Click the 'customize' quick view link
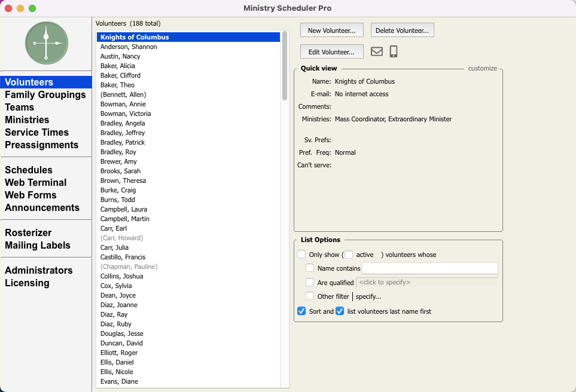Screen dimensions: 576x392 click(x=482, y=68)
